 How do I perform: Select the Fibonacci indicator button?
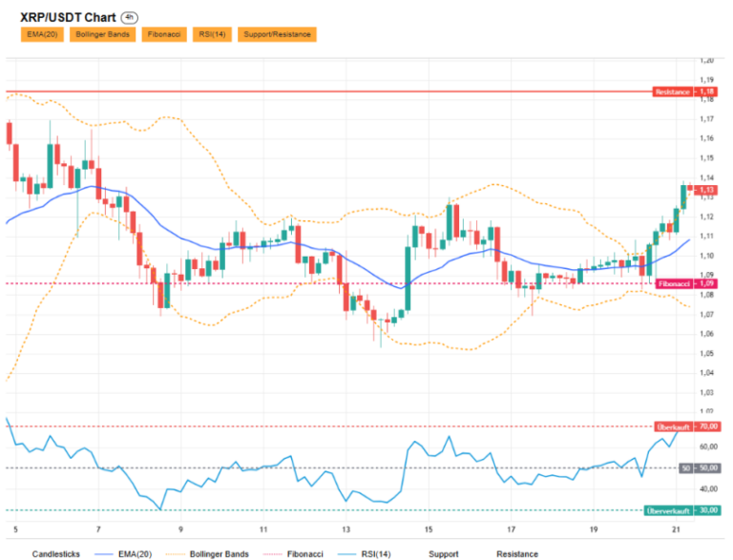[x=164, y=34]
